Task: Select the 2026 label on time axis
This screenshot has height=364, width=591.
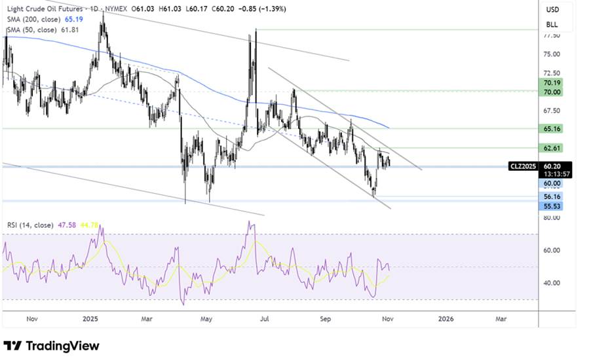Action: point(445,319)
